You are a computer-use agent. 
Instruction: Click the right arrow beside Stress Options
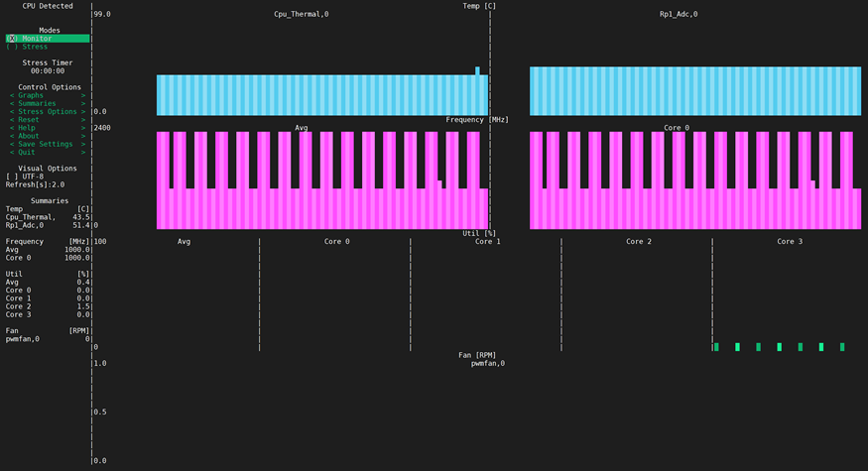point(82,111)
